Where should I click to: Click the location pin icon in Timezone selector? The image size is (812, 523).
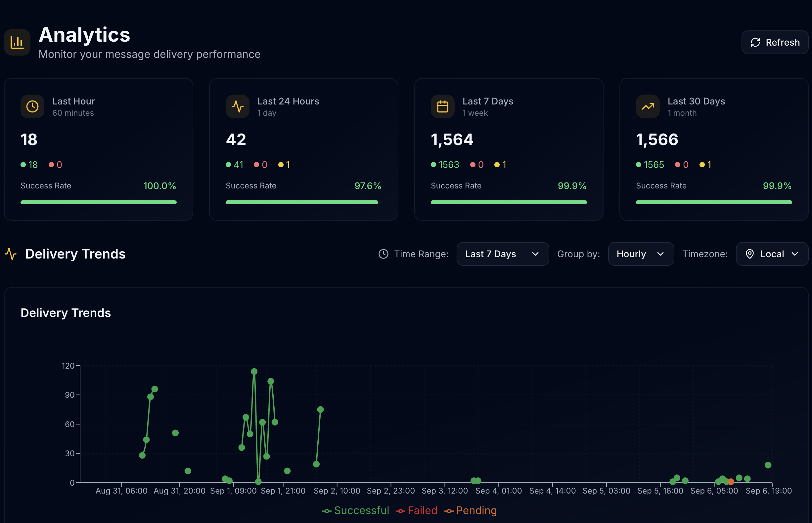[749, 254]
